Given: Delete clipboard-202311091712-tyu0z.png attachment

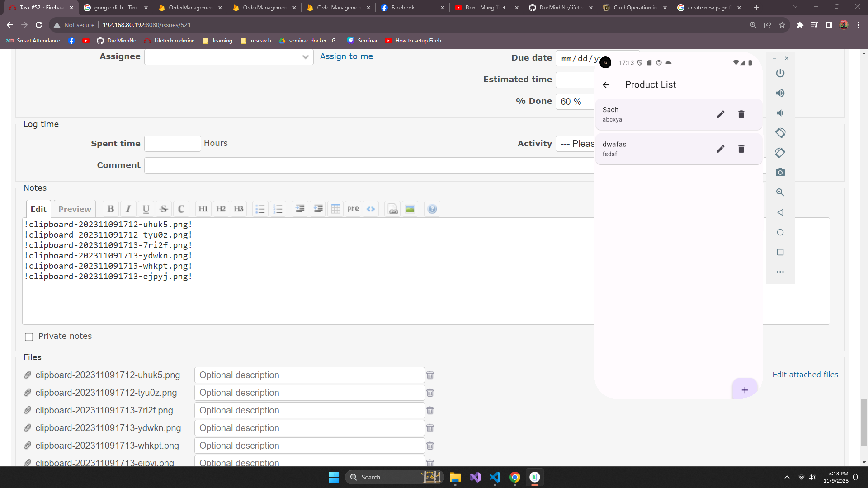Looking at the screenshot, I should click(430, 393).
